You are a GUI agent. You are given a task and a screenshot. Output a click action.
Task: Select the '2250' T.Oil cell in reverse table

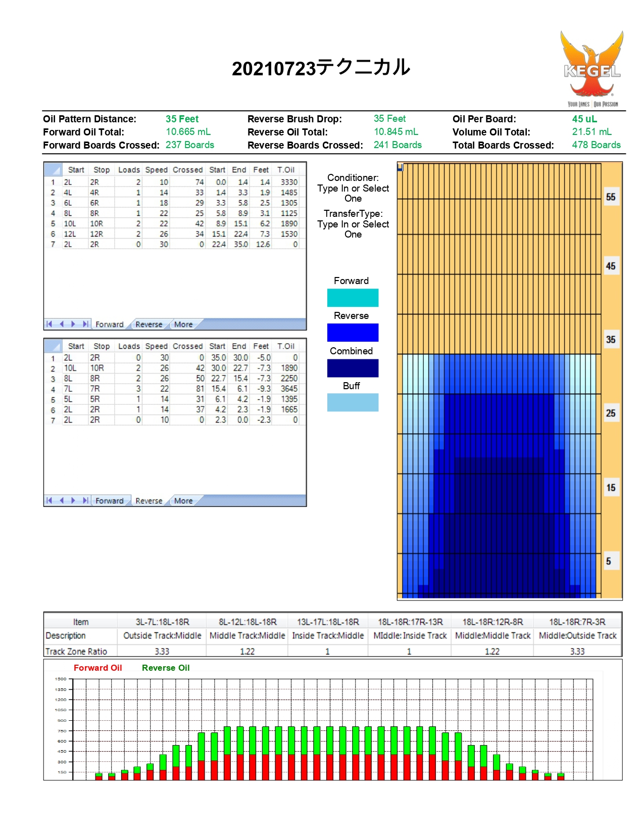(x=286, y=379)
